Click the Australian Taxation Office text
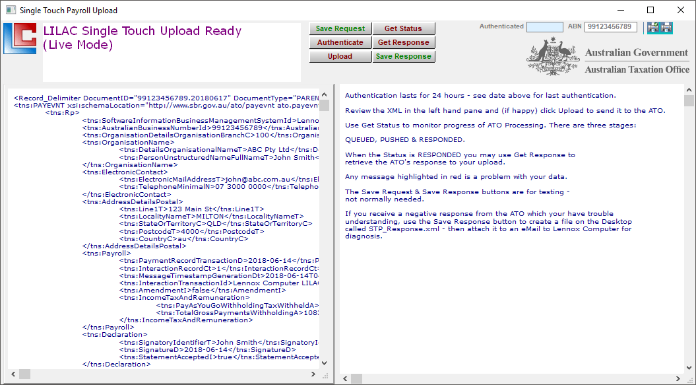 (637, 70)
